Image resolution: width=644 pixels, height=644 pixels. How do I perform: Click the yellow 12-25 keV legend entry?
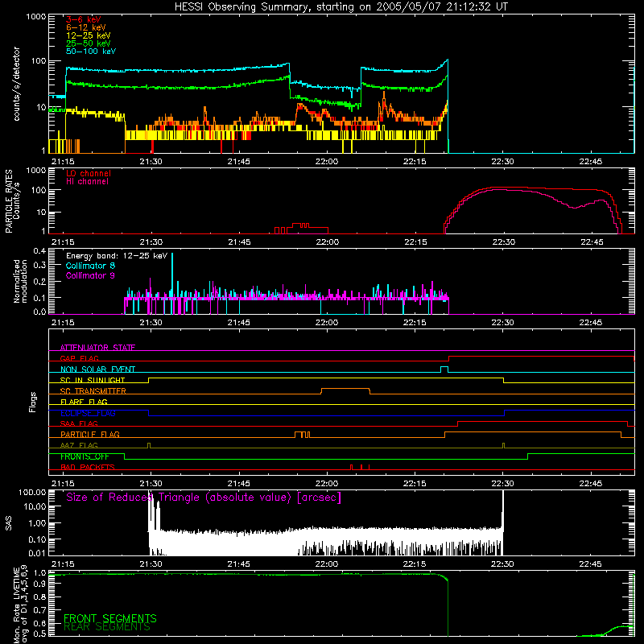[x=89, y=35]
